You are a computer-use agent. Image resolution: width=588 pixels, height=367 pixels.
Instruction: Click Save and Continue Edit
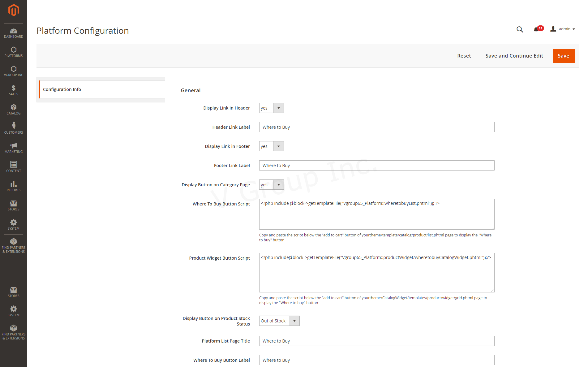[514, 56]
